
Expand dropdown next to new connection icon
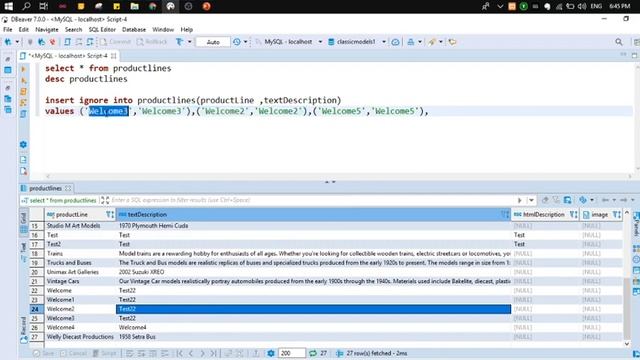(x=17, y=42)
